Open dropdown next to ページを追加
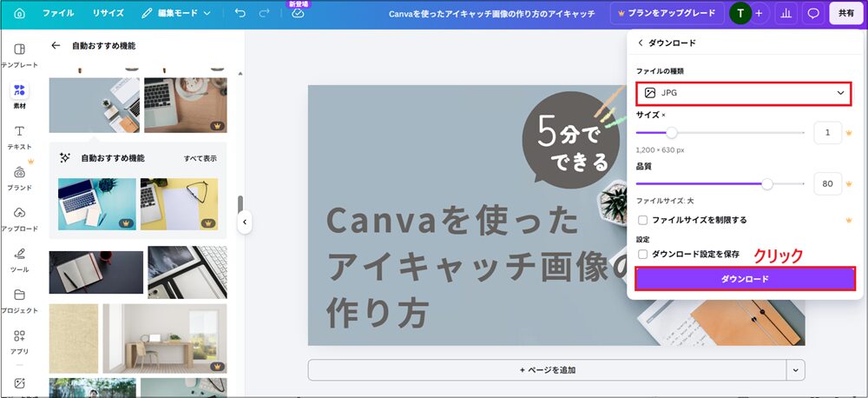Screen dimensions: 868x398 [795, 369]
